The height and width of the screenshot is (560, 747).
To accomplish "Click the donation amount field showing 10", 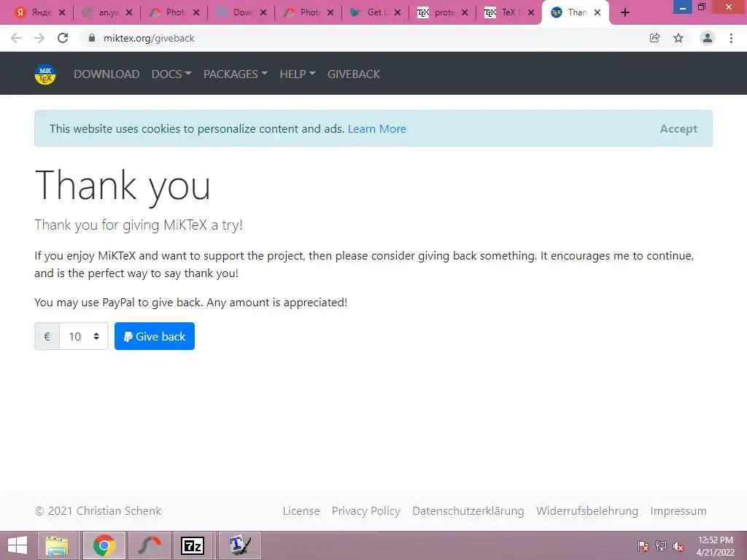I will (x=84, y=336).
